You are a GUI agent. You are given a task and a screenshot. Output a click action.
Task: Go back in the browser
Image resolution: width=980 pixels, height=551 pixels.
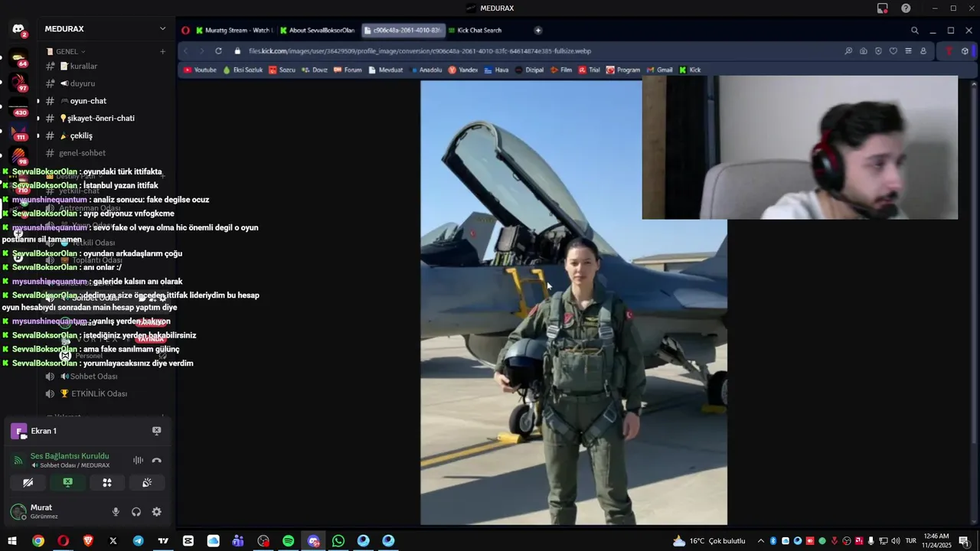click(186, 51)
